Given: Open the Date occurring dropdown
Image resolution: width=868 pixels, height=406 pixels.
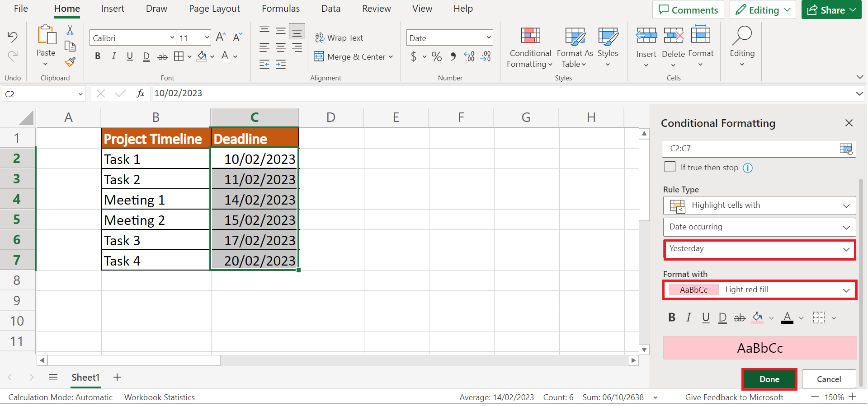Looking at the screenshot, I should [x=846, y=228].
